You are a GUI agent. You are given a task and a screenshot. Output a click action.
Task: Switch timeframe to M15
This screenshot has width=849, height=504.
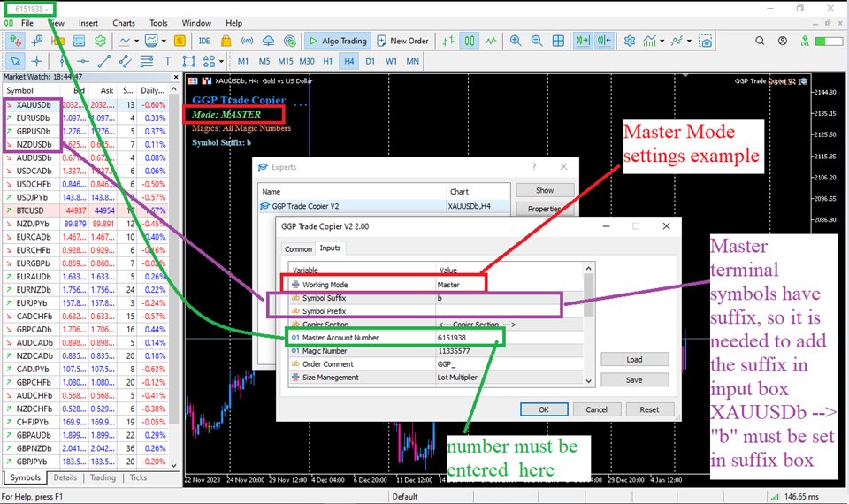[x=286, y=61]
